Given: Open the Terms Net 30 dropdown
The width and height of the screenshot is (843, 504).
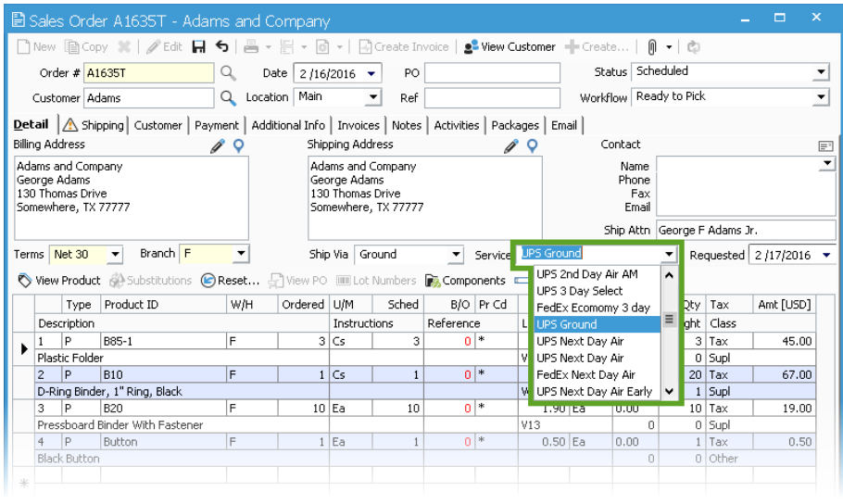Looking at the screenshot, I should 115,255.
